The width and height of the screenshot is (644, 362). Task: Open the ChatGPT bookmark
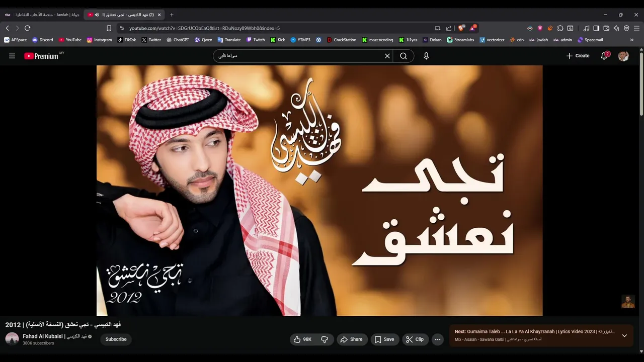click(x=178, y=40)
